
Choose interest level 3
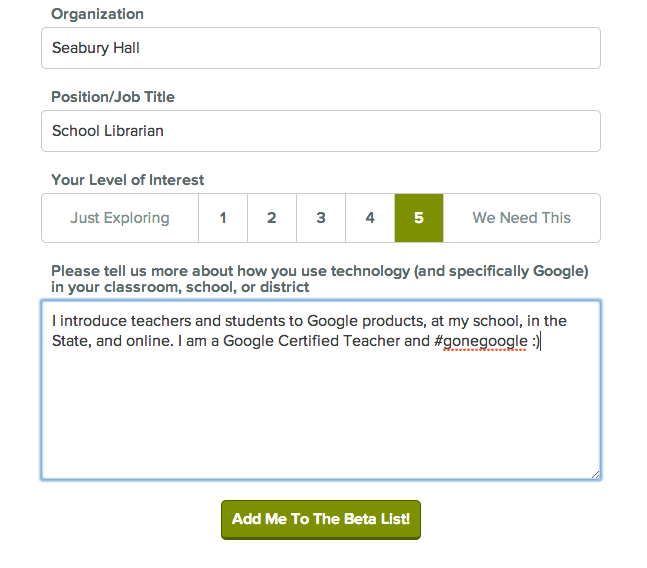point(321,218)
